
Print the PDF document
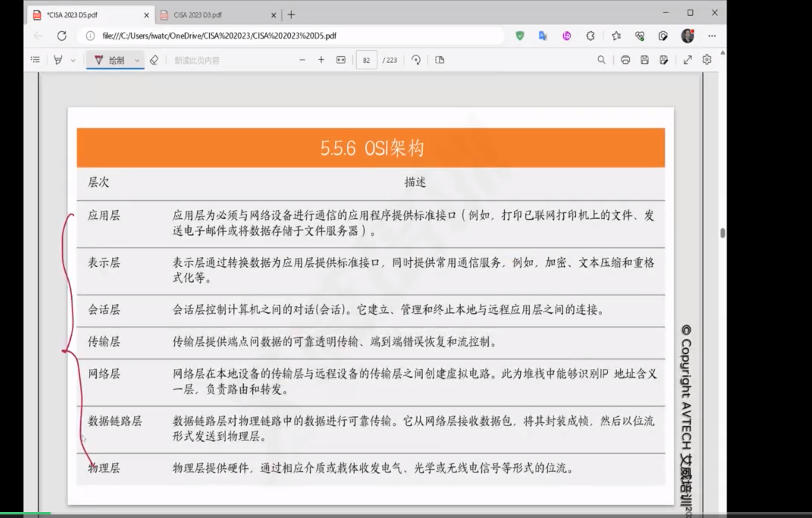point(625,60)
